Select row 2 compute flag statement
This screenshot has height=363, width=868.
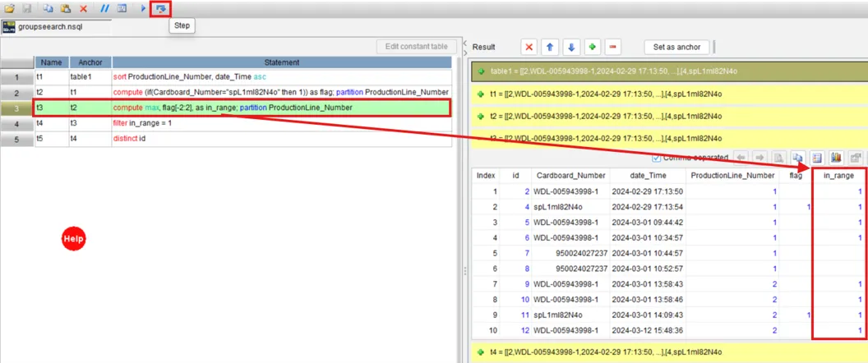tap(282, 93)
